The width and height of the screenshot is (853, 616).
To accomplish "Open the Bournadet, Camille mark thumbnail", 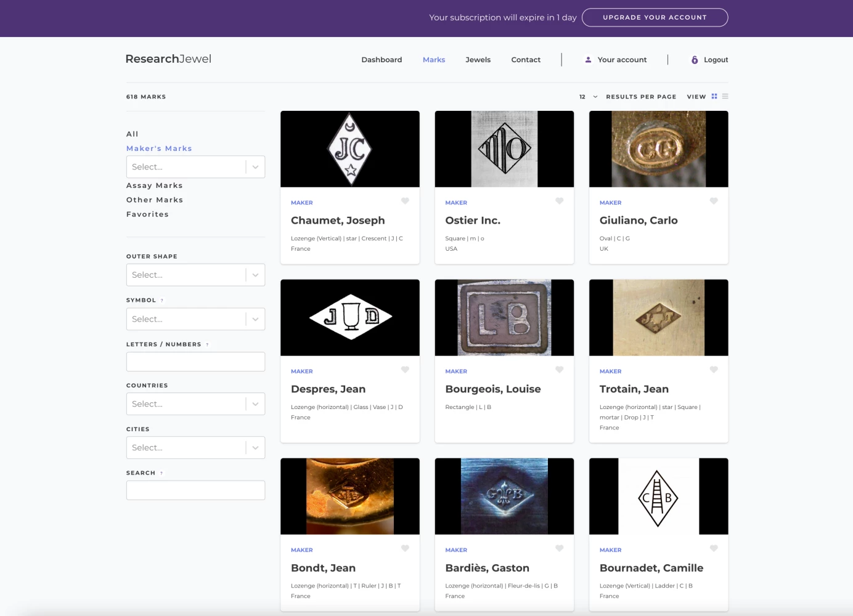I will coord(658,496).
